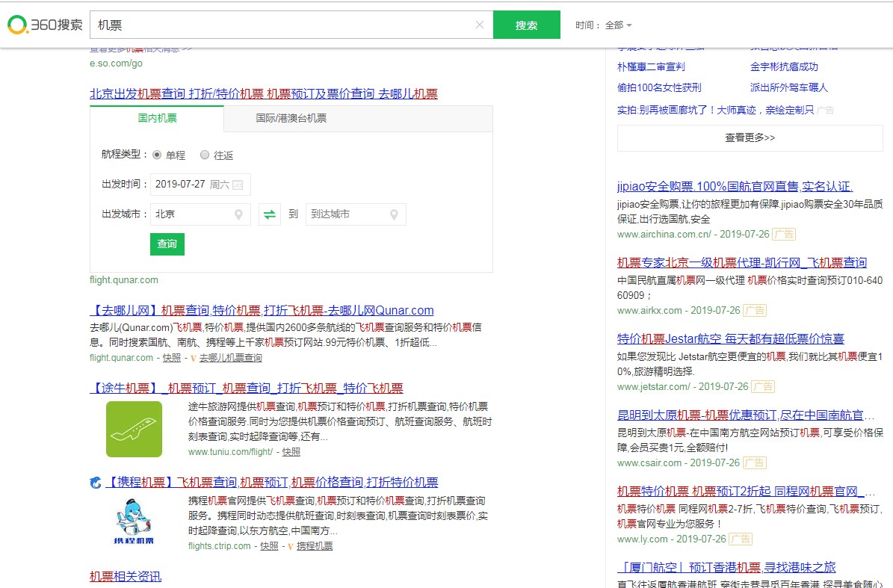This screenshot has width=893, height=588.
Task: Click the location pin in 到达城市 field
Action: pos(394,214)
